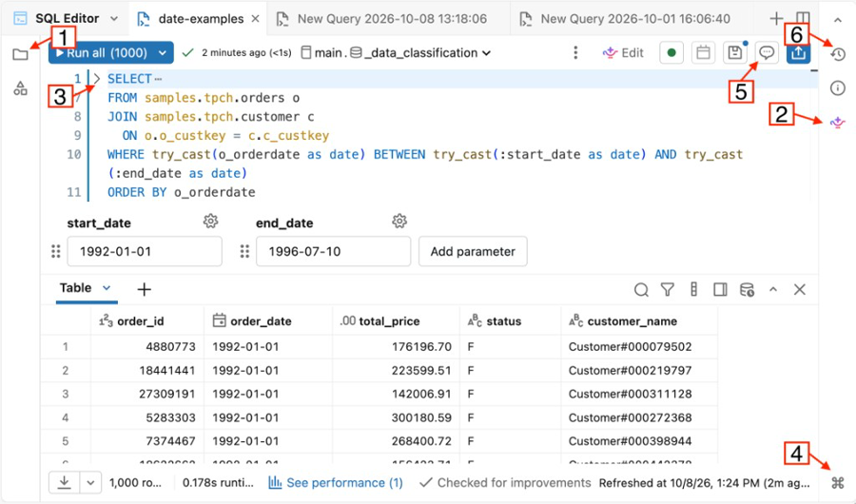Click the total_price column header

coord(397,321)
